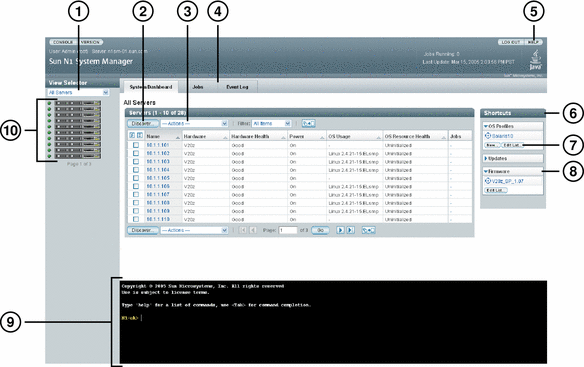Switch to the System Dashboard tab
584x367 pixels.
[x=150, y=87]
